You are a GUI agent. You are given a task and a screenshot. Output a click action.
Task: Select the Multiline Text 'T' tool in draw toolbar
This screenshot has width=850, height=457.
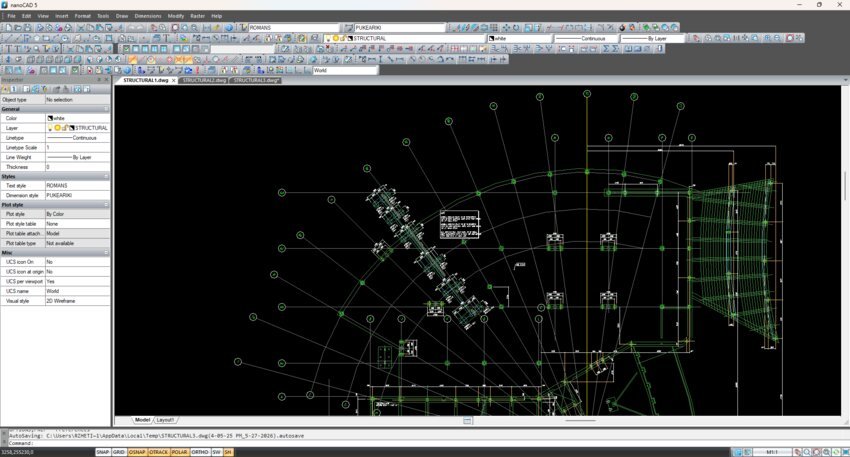pyautogui.click(x=166, y=38)
